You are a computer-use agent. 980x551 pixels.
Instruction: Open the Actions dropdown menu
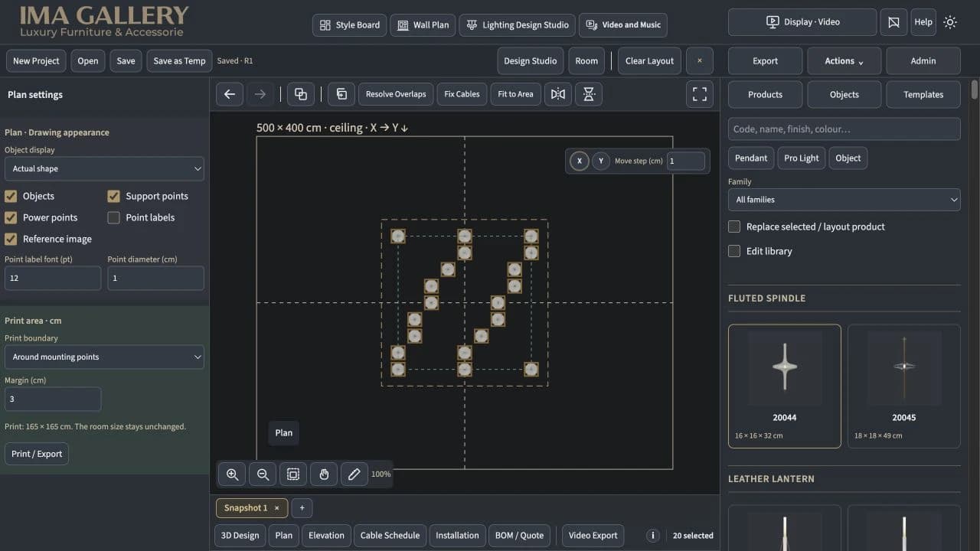pos(844,61)
